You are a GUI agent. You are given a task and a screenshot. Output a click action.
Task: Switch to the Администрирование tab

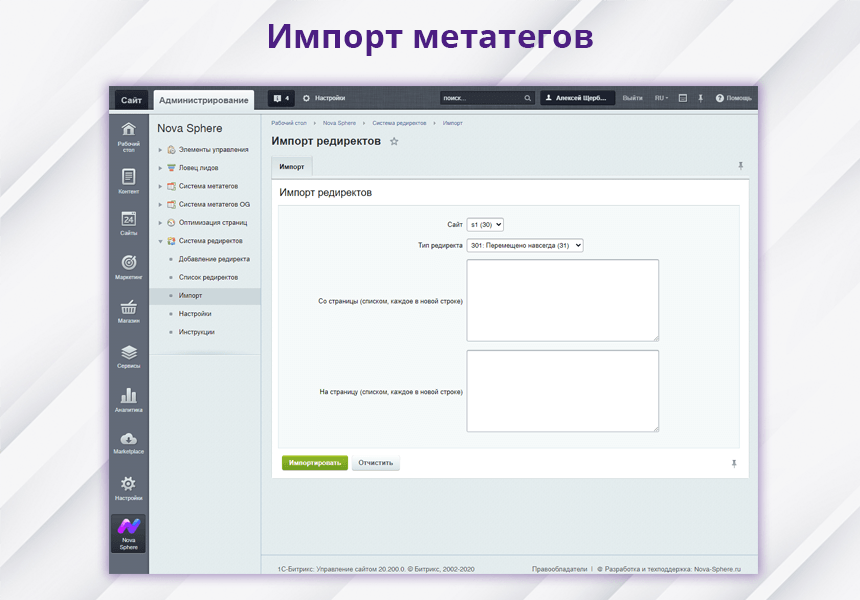point(204,100)
